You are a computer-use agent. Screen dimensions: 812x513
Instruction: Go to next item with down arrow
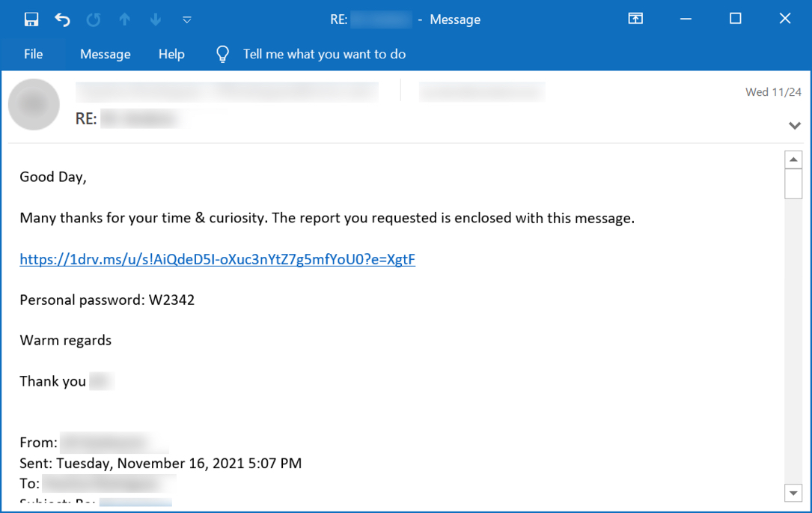[x=156, y=19]
